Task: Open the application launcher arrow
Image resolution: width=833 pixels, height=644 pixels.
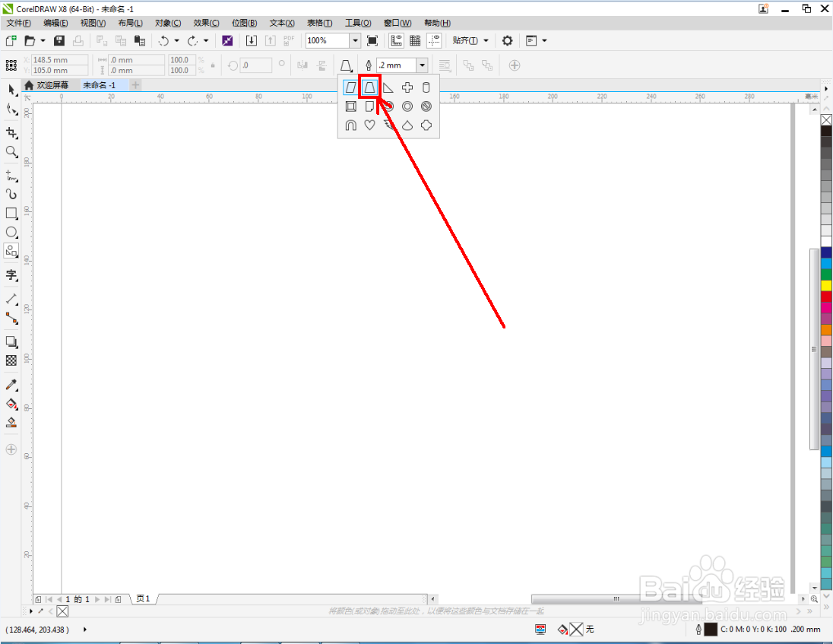Action: click(544, 40)
